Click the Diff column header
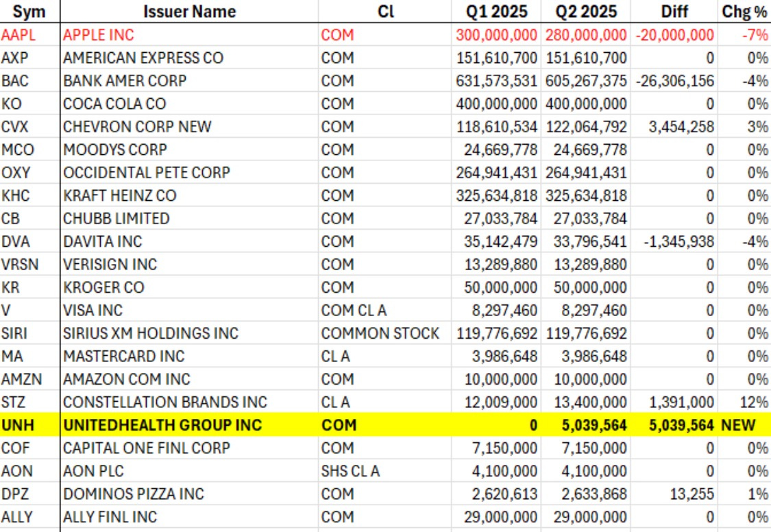771x532 pixels. pos(674,11)
